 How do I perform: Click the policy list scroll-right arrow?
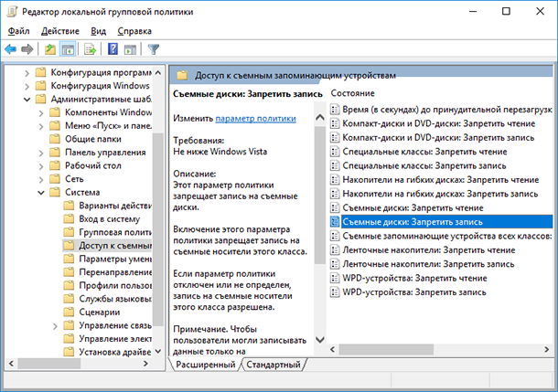coord(547,349)
